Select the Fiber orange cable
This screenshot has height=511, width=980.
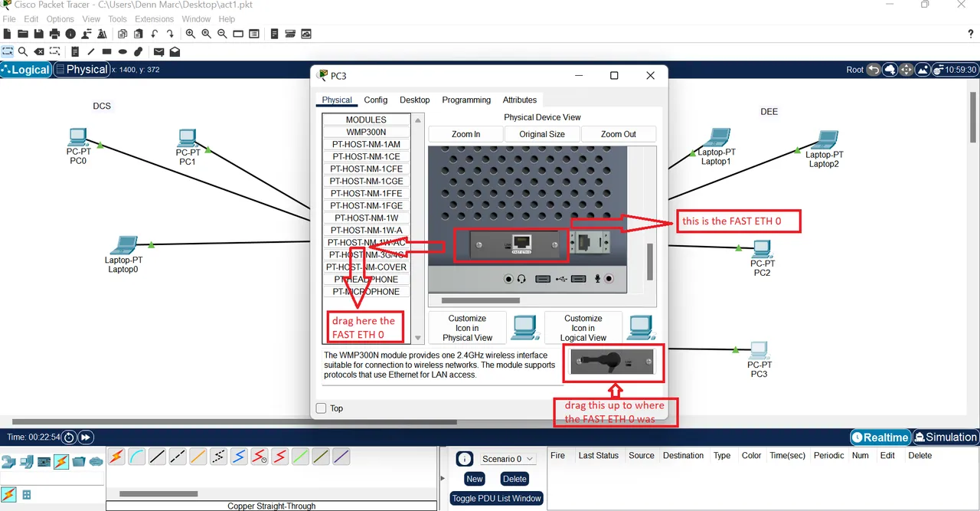coord(198,457)
